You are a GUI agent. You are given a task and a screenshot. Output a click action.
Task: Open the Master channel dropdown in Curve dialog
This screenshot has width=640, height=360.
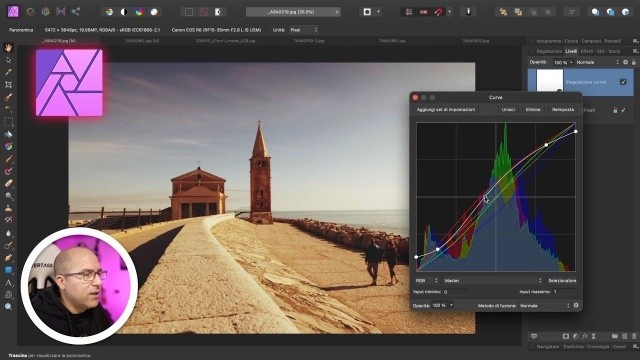click(493, 281)
